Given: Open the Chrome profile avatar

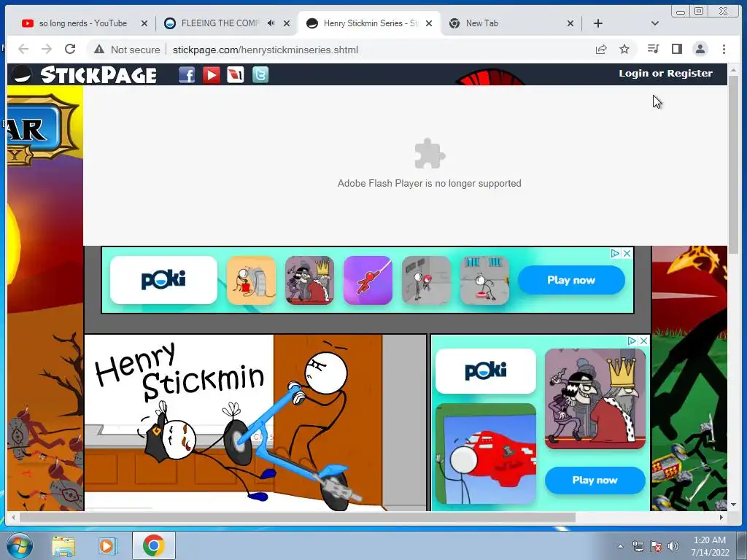Looking at the screenshot, I should pyautogui.click(x=700, y=49).
